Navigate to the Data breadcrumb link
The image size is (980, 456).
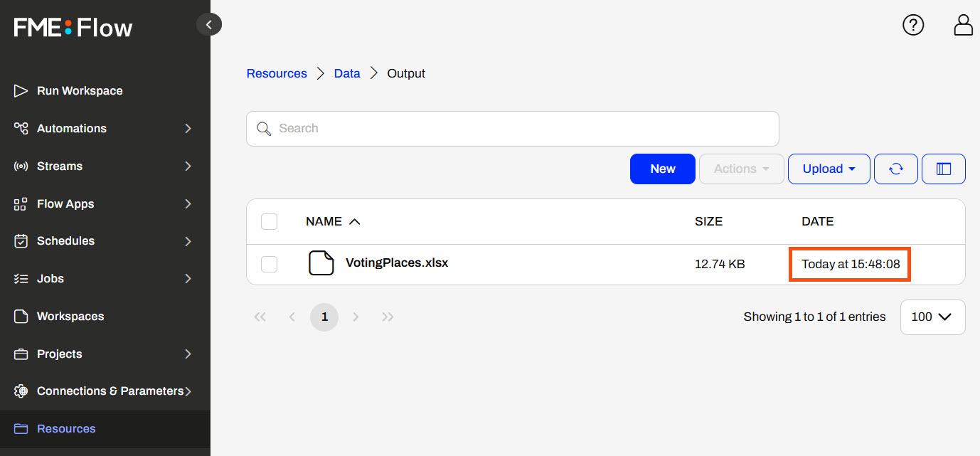pos(347,73)
